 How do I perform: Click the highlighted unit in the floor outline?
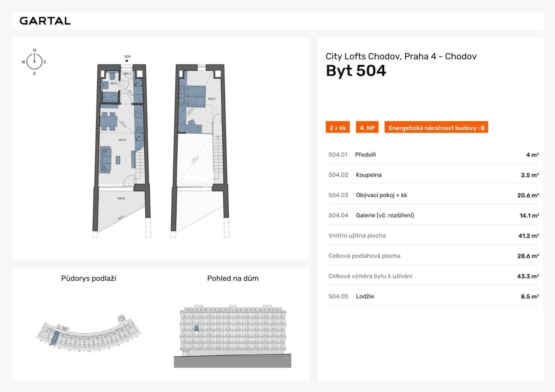54,338
